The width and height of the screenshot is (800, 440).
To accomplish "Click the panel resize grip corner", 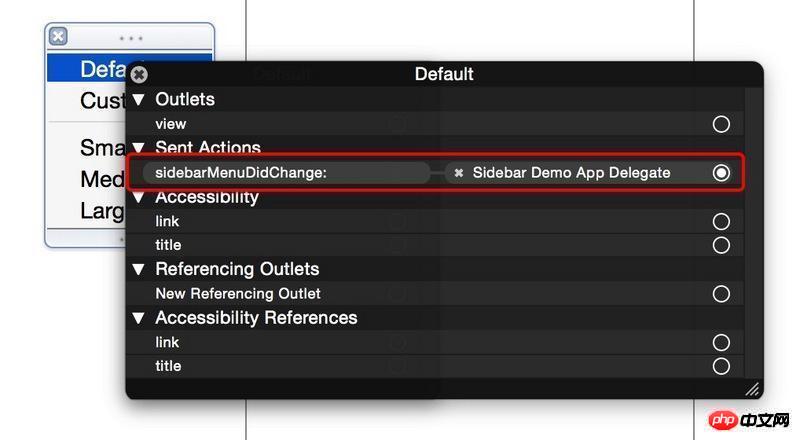I will 752,389.
